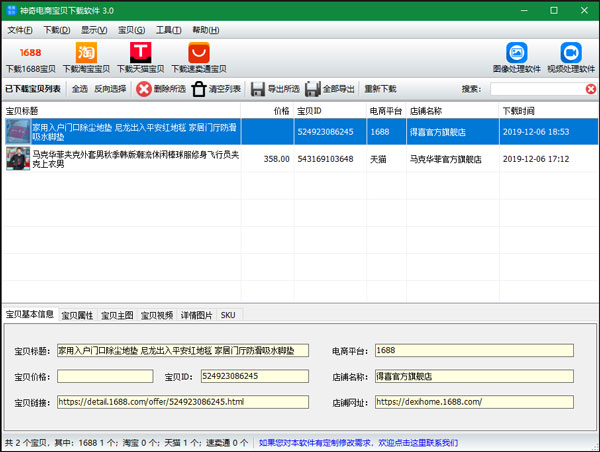Click the blue contact-us link in status bar

tap(358, 442)
